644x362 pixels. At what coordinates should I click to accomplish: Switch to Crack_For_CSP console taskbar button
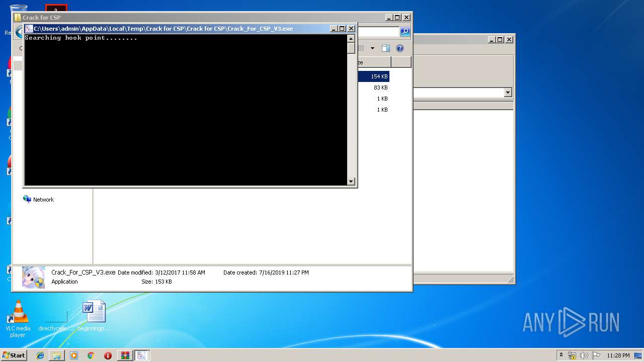coord(142,355)
